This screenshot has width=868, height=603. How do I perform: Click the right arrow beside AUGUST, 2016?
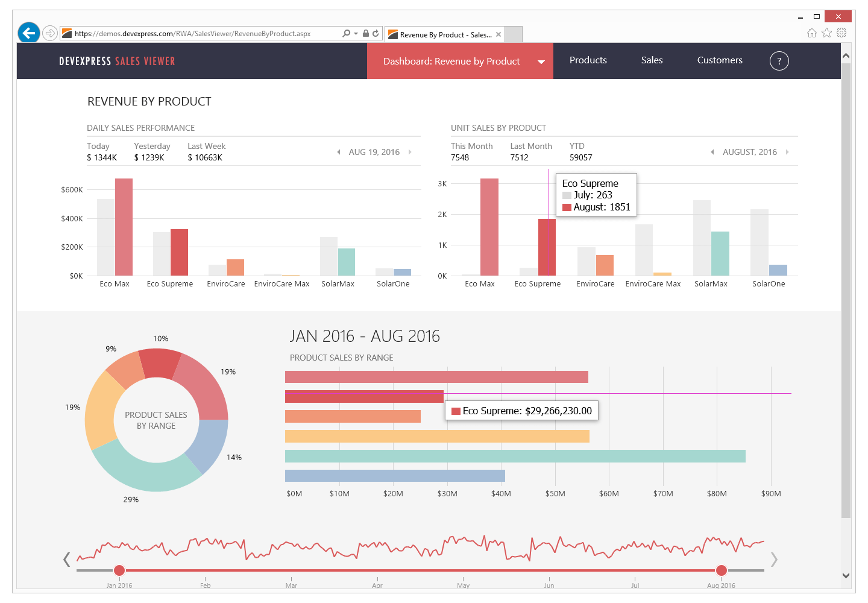pos(788,152)
